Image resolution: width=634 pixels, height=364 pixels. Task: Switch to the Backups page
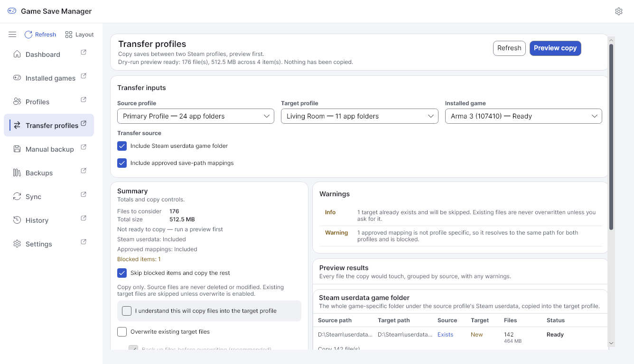click(49, 173)
